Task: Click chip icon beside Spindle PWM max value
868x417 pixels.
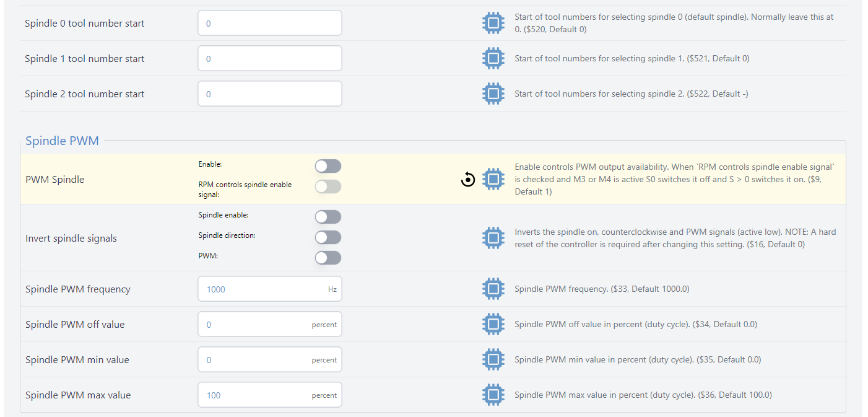Action: click(493, 395)
